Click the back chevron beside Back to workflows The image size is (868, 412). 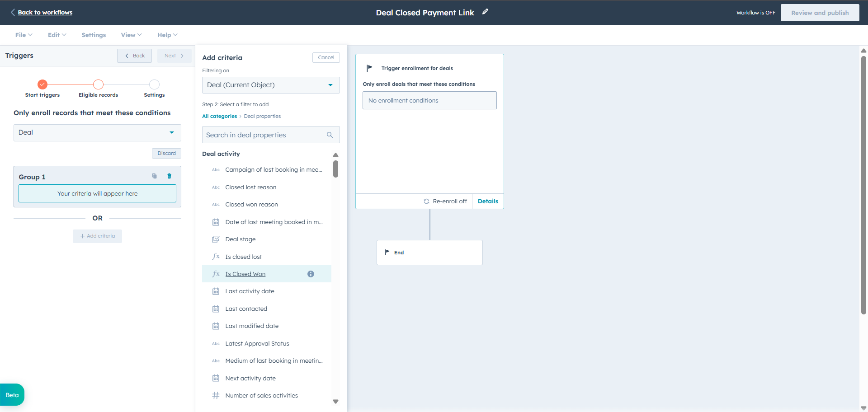pos(13,12)
